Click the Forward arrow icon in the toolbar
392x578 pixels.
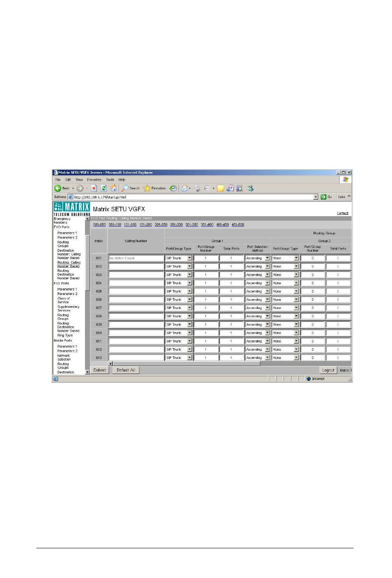80,188
